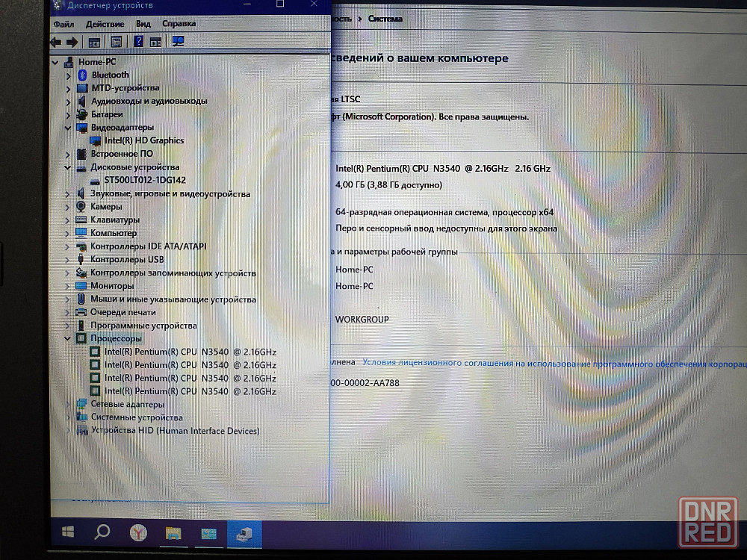Click the Scan for hardware changes monitor icon
The image size is (747, 560).
pos(179,42)
